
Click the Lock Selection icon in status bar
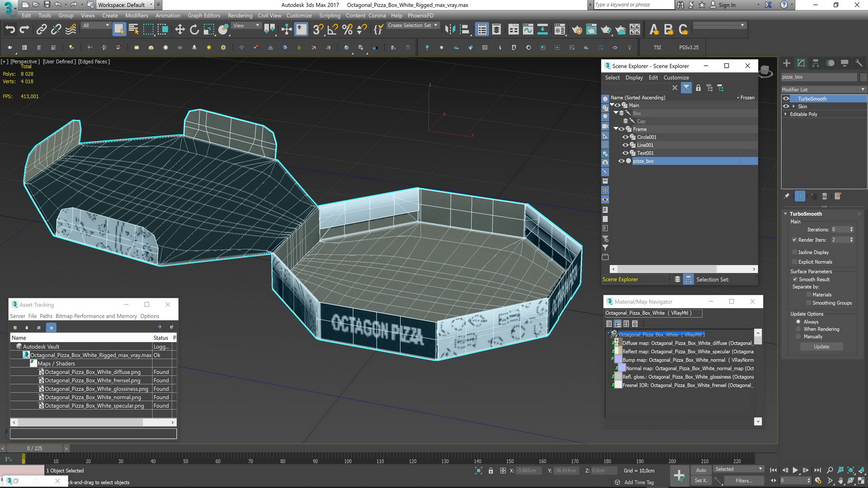click(491, 471)
